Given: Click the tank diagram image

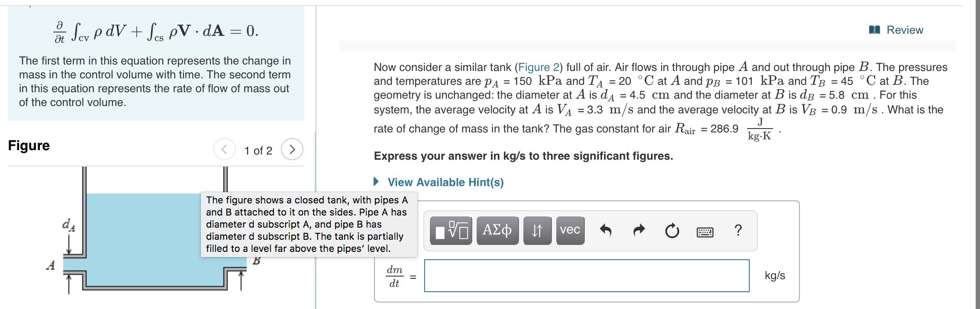Looking at the screenshot, I should [x=130, y=268].
